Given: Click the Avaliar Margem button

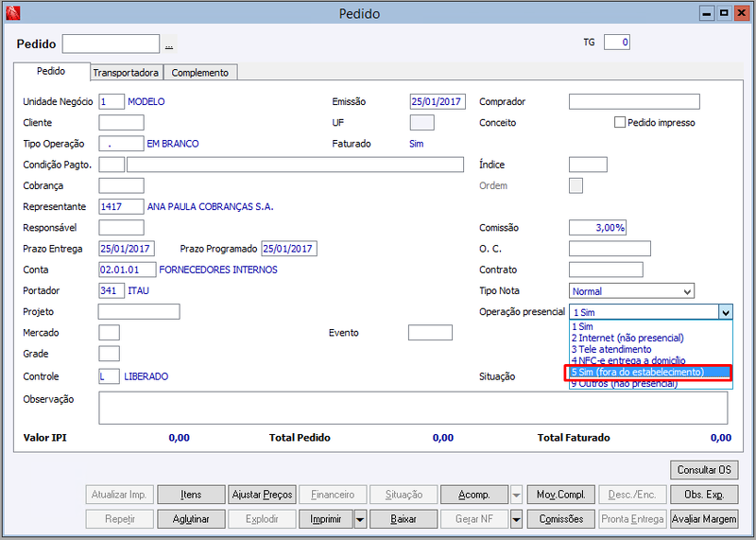Looking at the screenshot, I should point(704,519).
